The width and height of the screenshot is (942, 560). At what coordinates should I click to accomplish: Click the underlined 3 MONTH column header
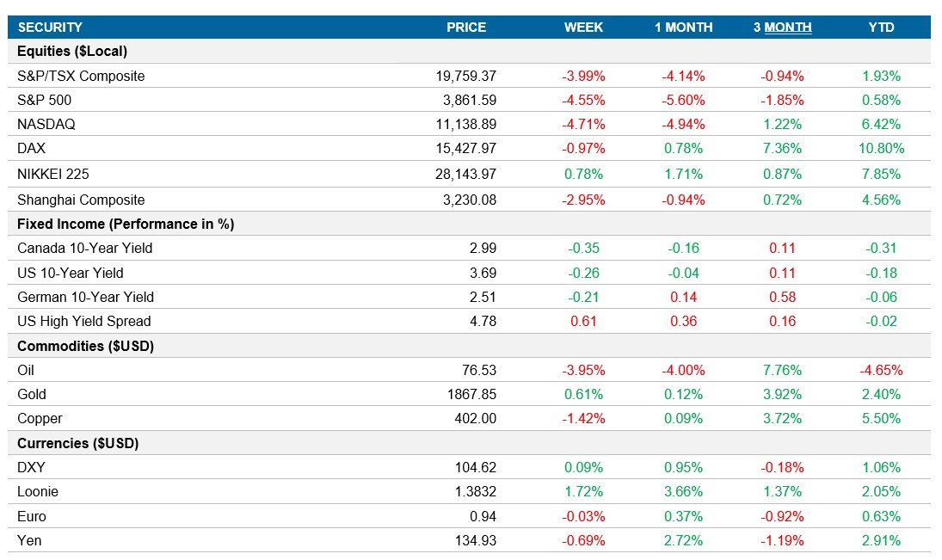click(x=784, y=28)
